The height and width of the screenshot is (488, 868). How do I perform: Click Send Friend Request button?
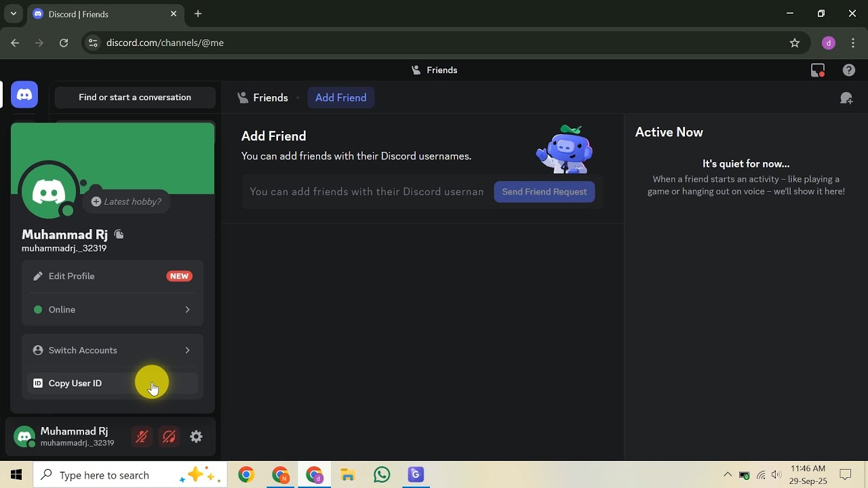coord(545,192)
